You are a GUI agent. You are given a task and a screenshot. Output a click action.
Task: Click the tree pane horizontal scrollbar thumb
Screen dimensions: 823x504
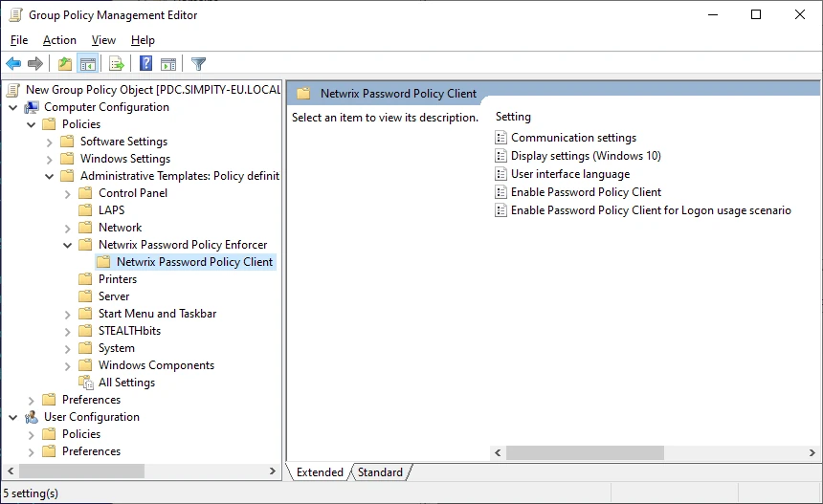[x=82, y=471]
